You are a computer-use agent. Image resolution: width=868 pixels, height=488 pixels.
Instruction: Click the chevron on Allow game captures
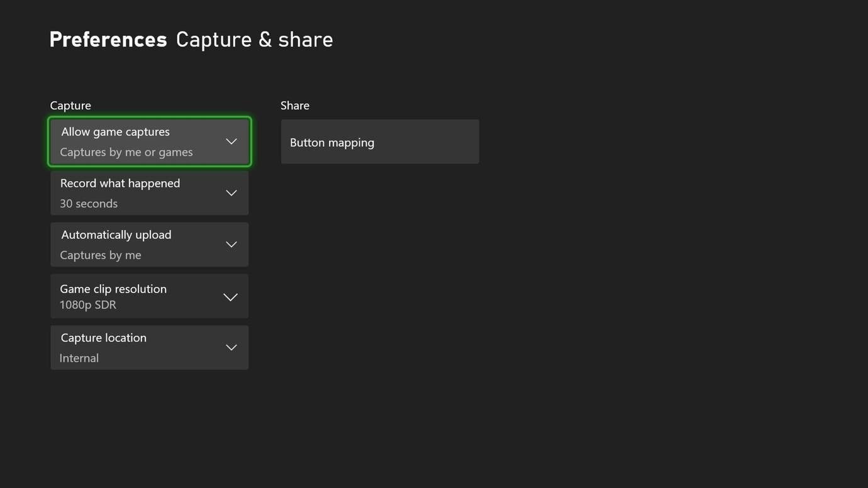pos(231,141)
